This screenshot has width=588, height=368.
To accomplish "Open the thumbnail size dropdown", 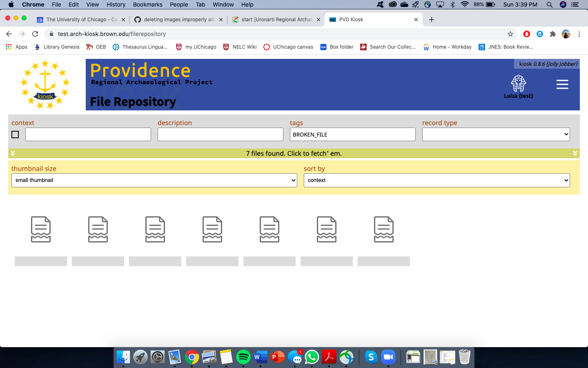I will click(154, 180).
